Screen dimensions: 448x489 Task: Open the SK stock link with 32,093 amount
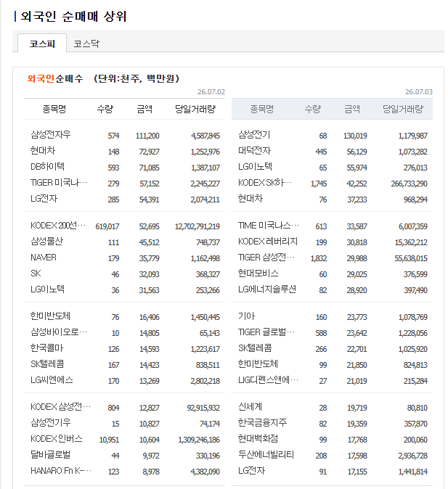click(36, 274)
